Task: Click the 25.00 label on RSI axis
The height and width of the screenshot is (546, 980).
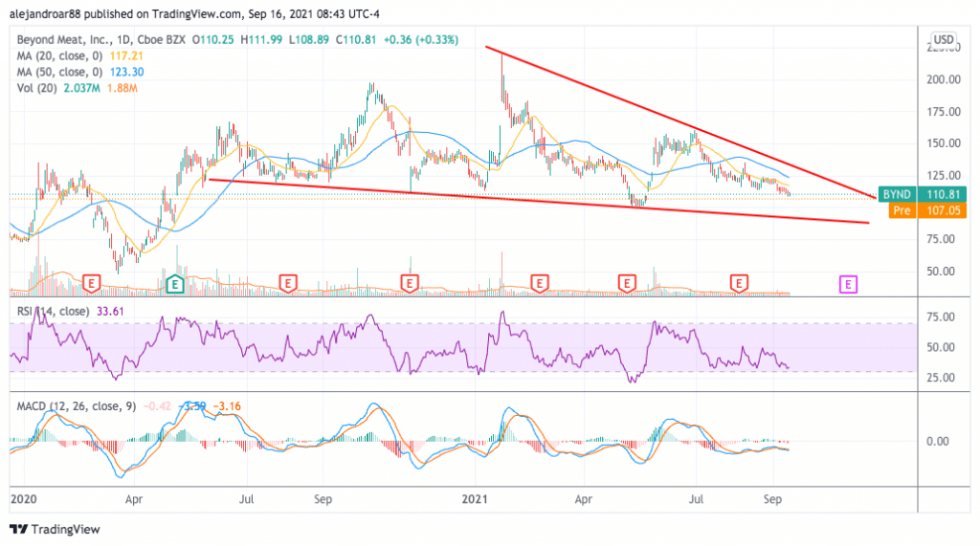Action: pyautogui.click(x=942, y=378)
